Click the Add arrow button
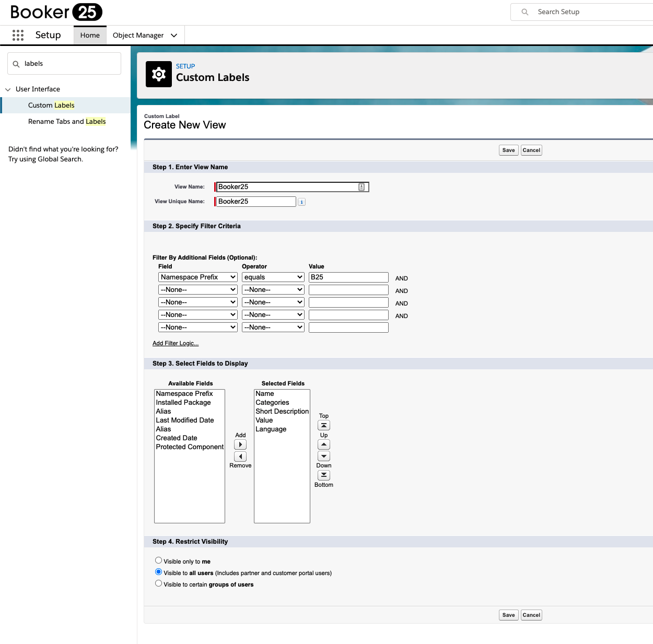Image resolution: width=653 pixels, height=644 pixels. 240,445
